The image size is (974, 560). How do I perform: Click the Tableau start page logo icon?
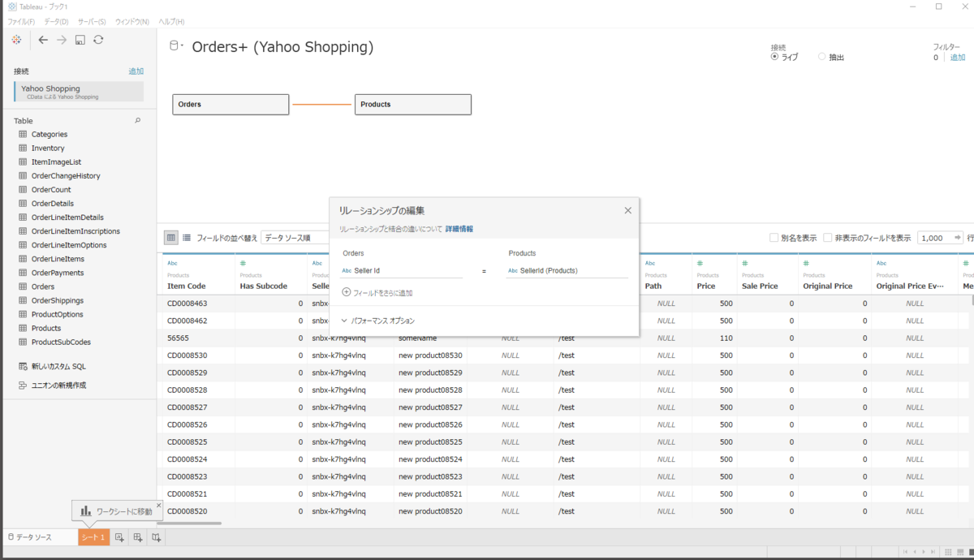coord(16,40)
